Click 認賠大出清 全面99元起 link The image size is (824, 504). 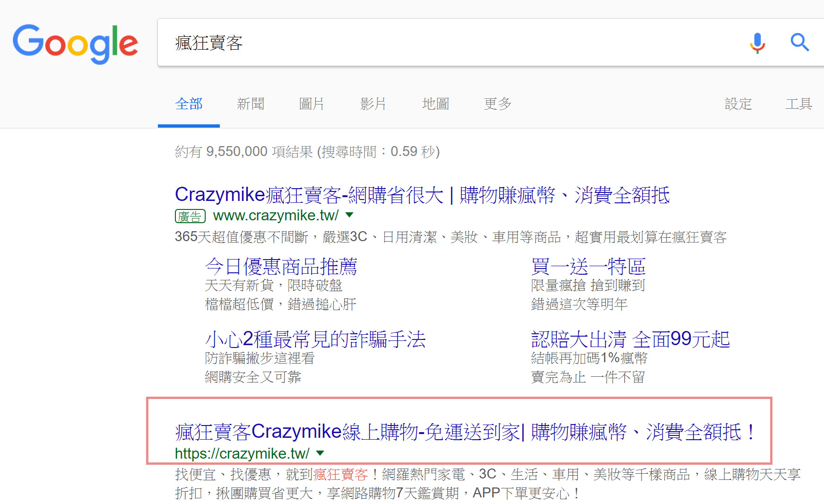point(630,339)
